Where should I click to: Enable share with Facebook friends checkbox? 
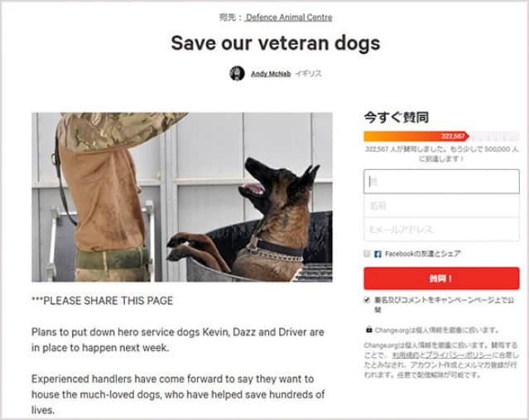pyautogui.click(x=367, y=253)
